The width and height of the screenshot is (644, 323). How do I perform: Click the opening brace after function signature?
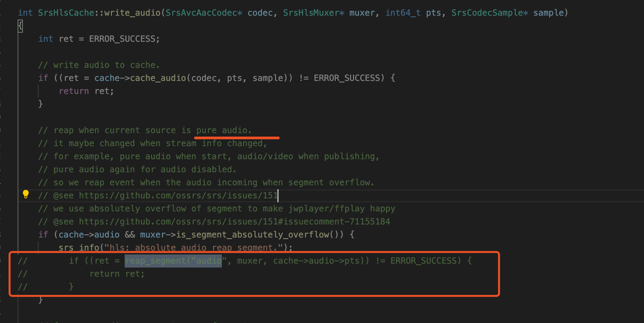click(20, 26)
